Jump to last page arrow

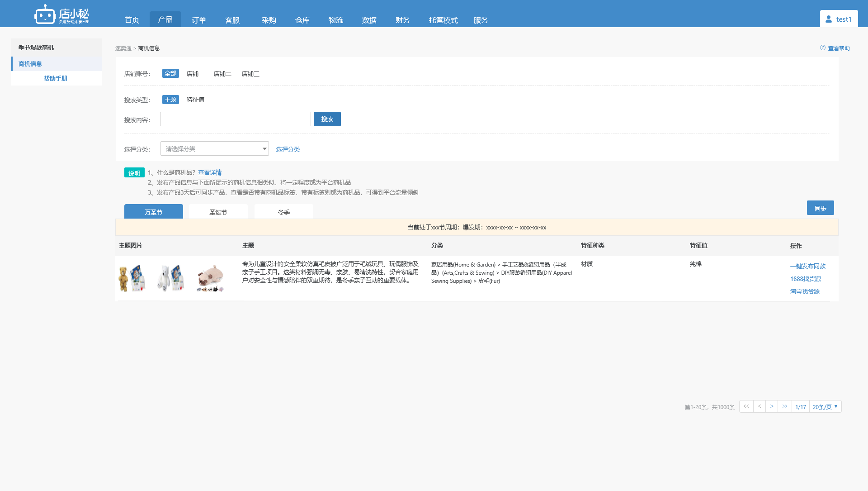pos(785,406)
